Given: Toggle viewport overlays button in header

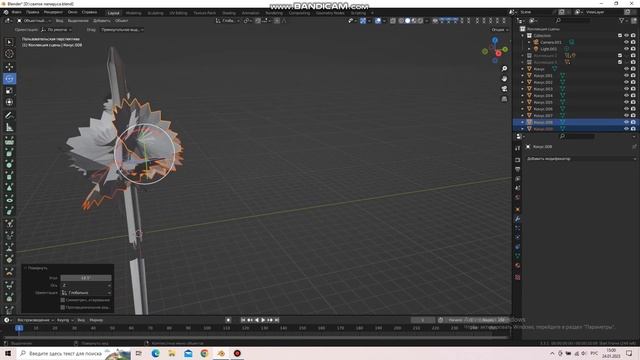Looking at the screenshot, I should [x=378, y=20].
